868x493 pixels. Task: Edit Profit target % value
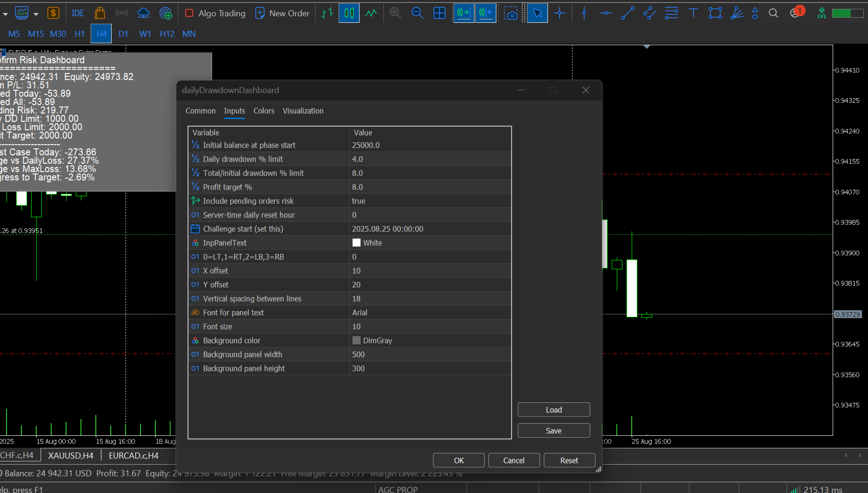coord(430,187)
